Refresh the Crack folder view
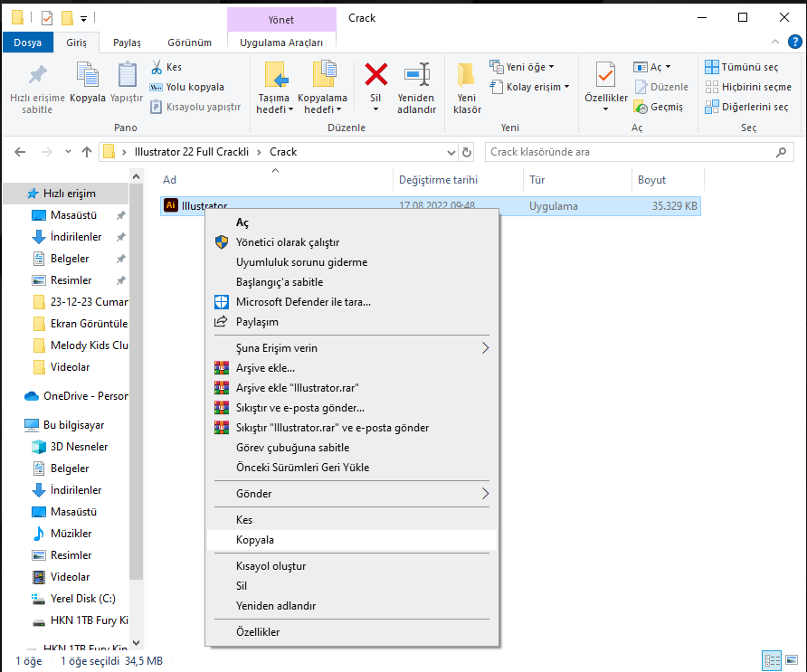The image size is (807, 672). coord(467,152)
